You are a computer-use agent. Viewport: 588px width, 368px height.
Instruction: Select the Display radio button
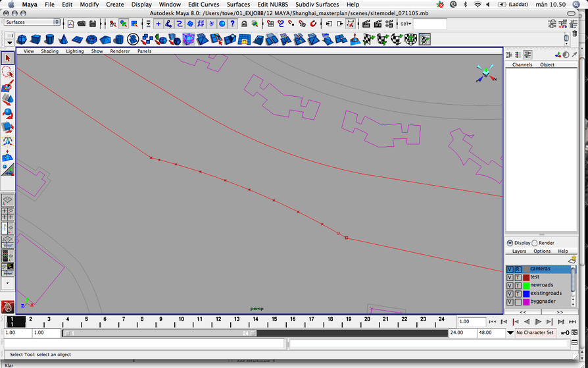pos(510,243)
